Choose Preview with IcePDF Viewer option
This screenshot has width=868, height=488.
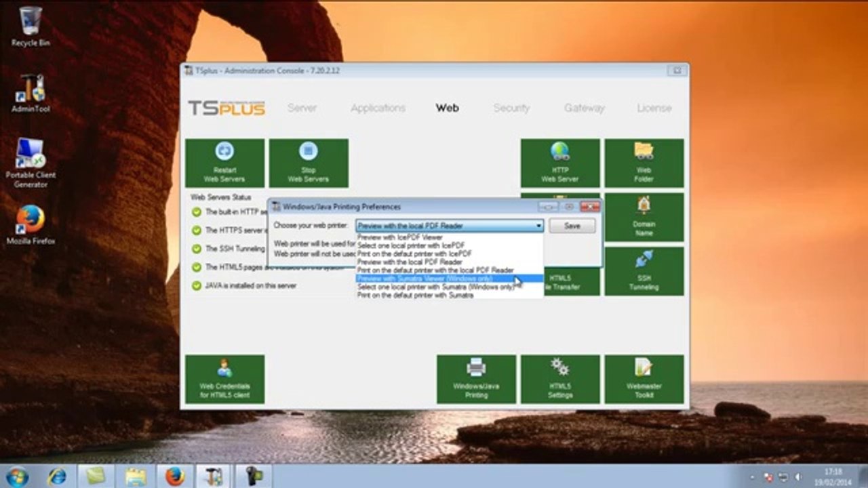tap(450, 238)
